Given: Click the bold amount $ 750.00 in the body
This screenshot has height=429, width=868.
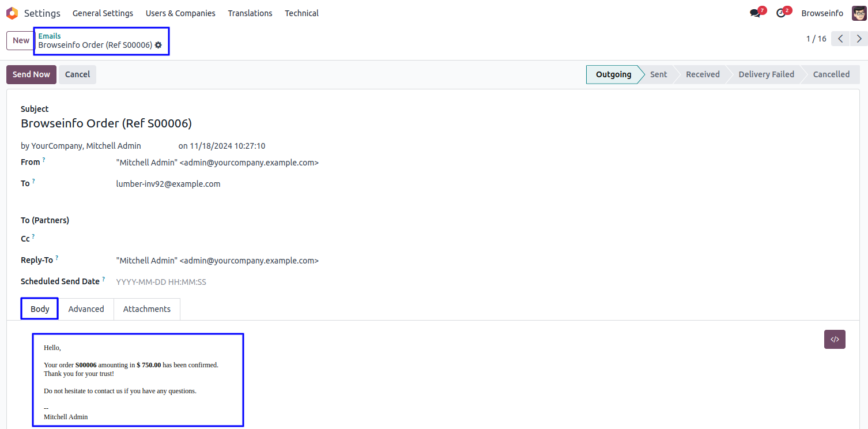Looking at the screenshot, I should pos(149,365).
